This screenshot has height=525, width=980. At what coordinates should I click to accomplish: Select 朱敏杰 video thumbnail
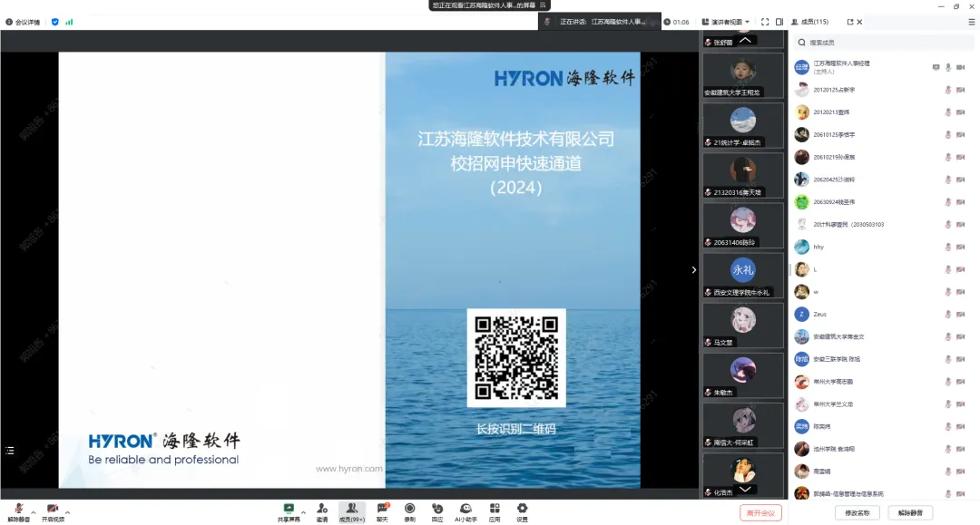[743, 374]
